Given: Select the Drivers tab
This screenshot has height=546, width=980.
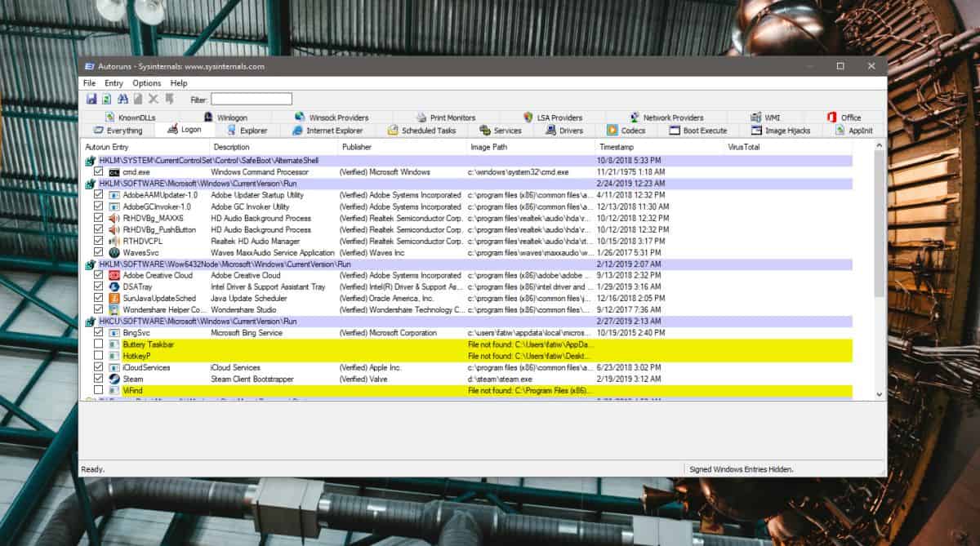Looking at the screenshot, I should [563, 131].
